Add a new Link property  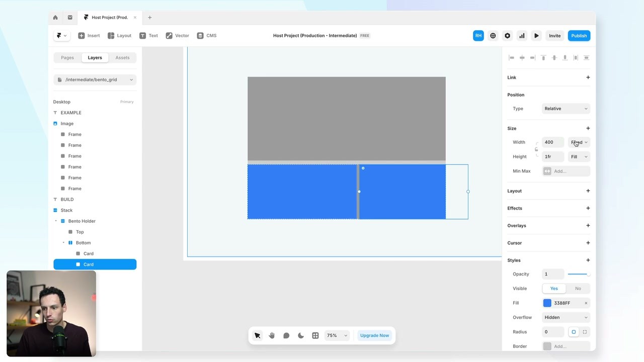pos(588,77)
